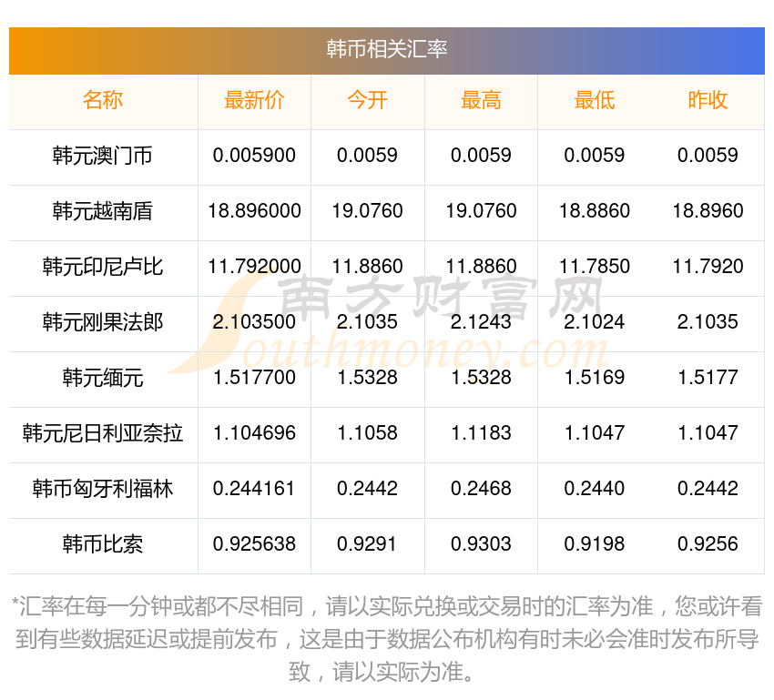Click the 2.1024 lowest value cell

point(595,322)
